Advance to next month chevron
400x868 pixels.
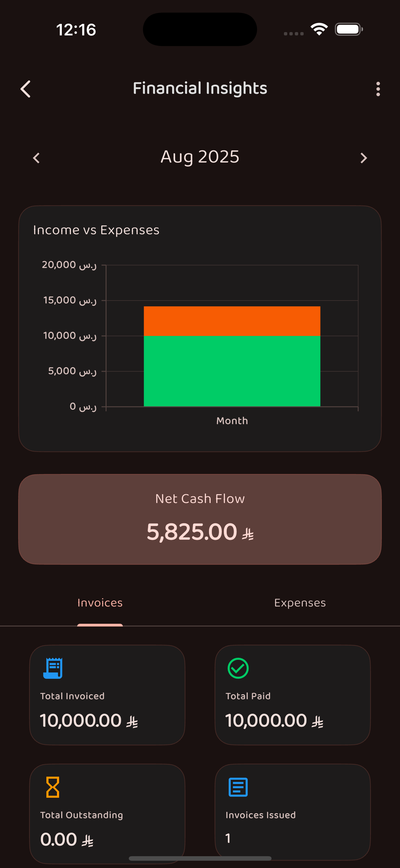click(363, 158)
